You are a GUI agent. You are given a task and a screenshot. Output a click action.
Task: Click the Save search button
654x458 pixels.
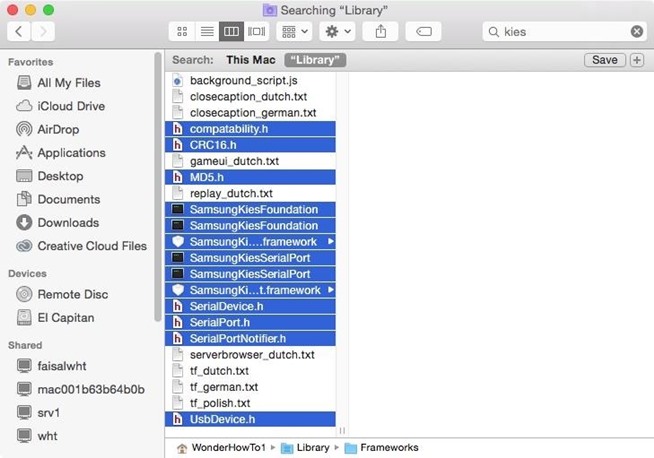(604, 60)
